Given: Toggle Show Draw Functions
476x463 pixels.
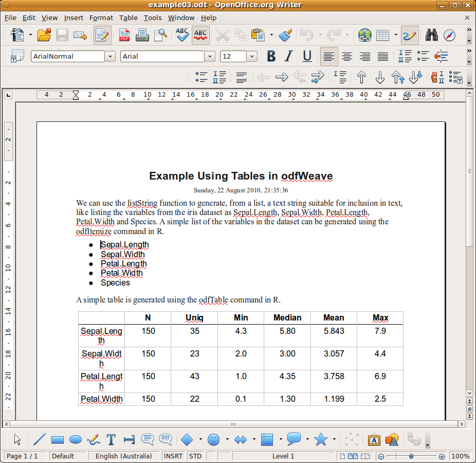Looking at the screenshot, I should tap(410, 35).
